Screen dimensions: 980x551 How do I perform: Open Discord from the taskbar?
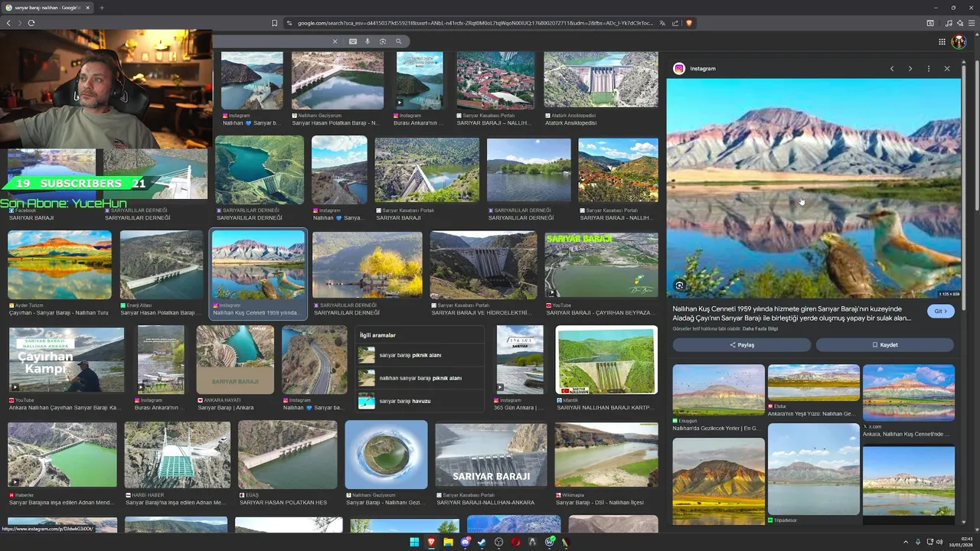point(465,542)
